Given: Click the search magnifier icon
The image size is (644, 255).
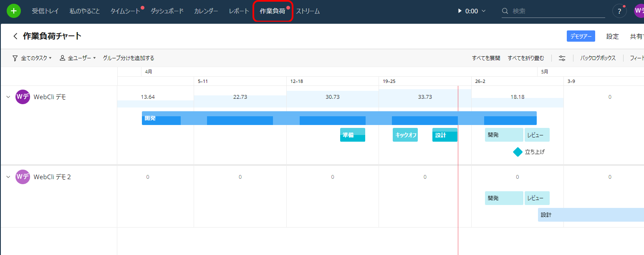Looking at the screenshot, I should (505, 11).
